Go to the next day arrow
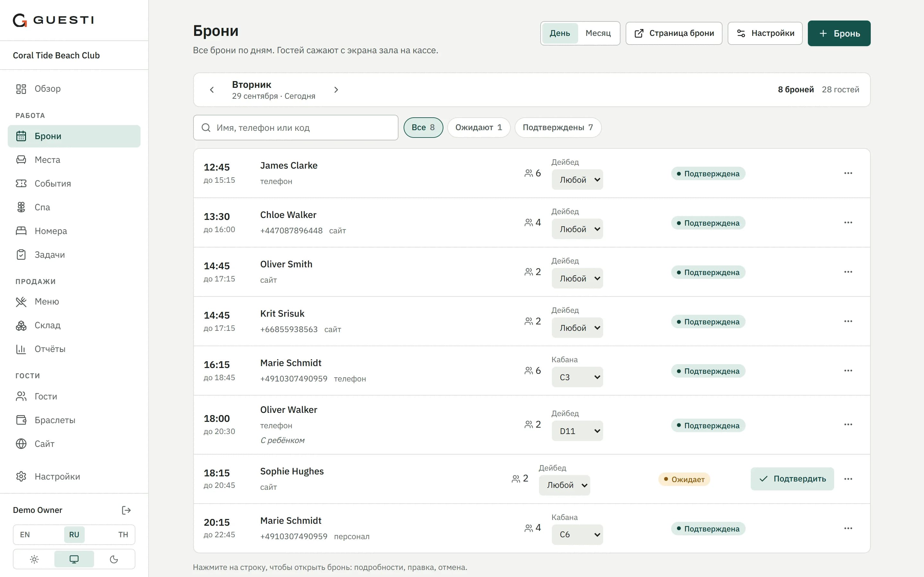 [x=336, y=90]
